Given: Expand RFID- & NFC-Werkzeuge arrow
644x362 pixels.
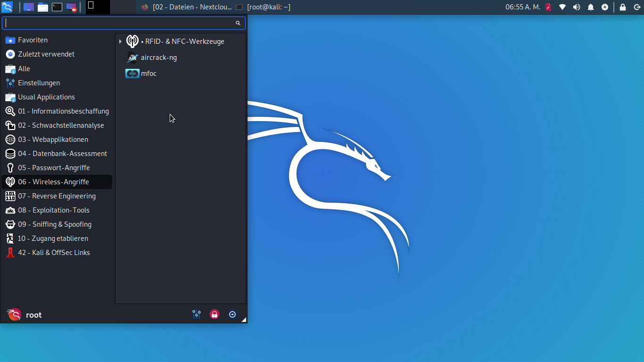Looking at the screenshot, I should point(120,41).
